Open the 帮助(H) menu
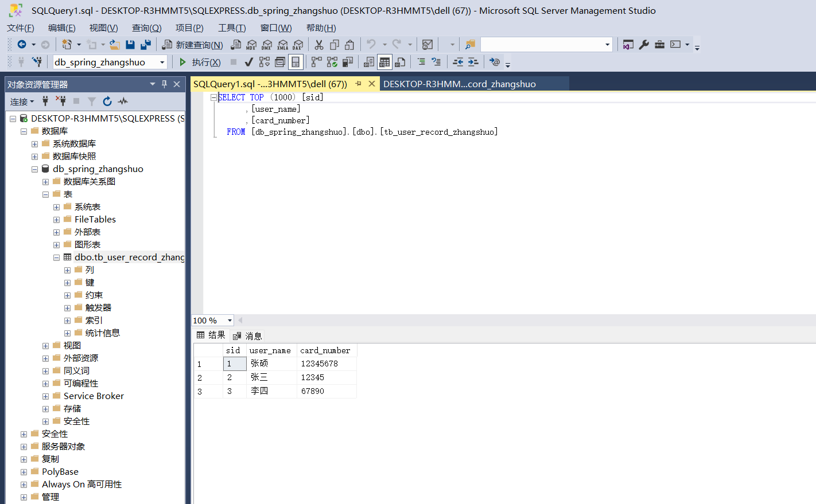This screenshot has width=816, height=504. 321,28
